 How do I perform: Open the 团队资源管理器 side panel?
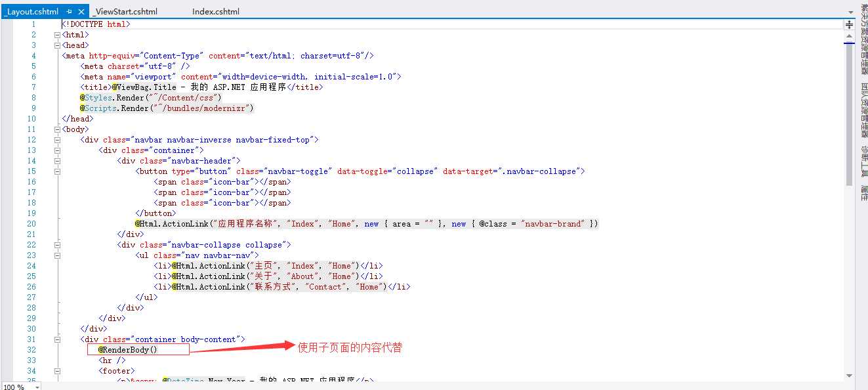tap(863, 110)
